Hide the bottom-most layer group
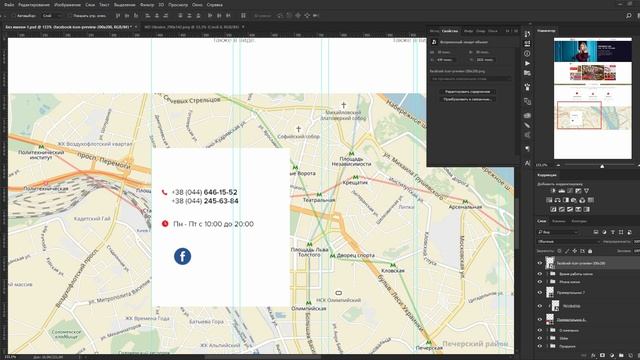The height and width of the screenshot is (360, 640). click(540, 346)
